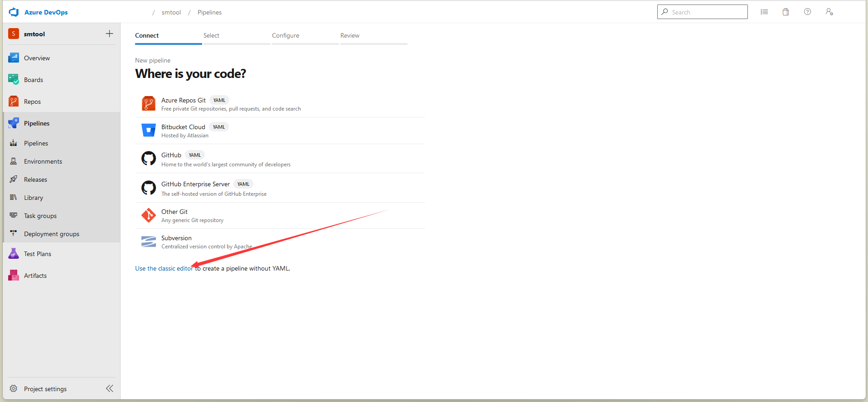Click the plus button beside smtool
This screenshot has height=402, width=868.
click(x=109, y=34)
